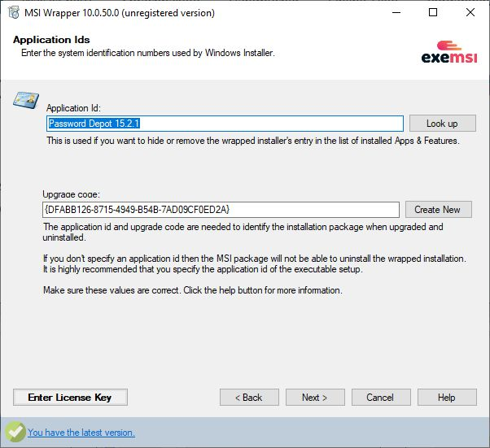Screen dimensions: 490x448
Task: Click the 'Application Id:' label
Action: click(x=73, y=108)
